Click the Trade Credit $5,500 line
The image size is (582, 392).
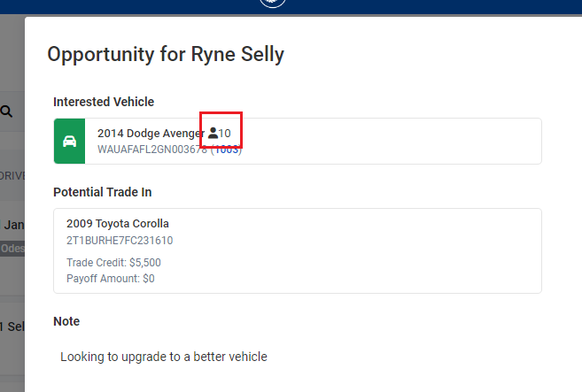113,263
